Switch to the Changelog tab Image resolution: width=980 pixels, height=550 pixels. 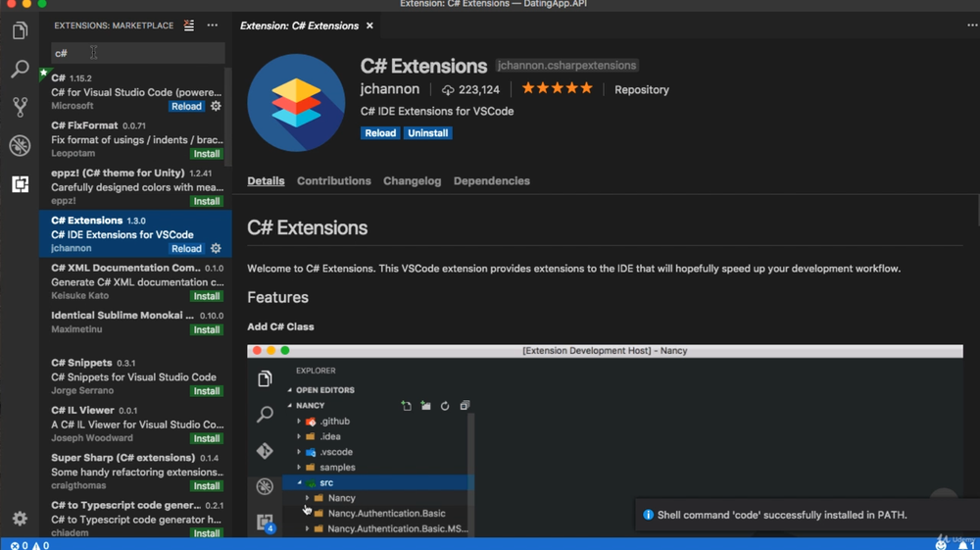click(x=412, y=181)
